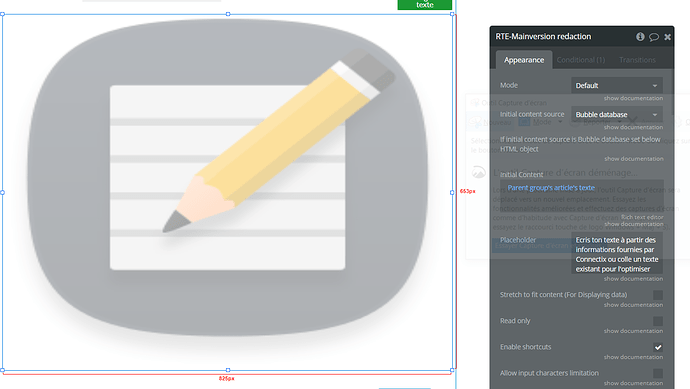
Task: Show documentation under the Mode setting
Action: [x=633, y=98]
